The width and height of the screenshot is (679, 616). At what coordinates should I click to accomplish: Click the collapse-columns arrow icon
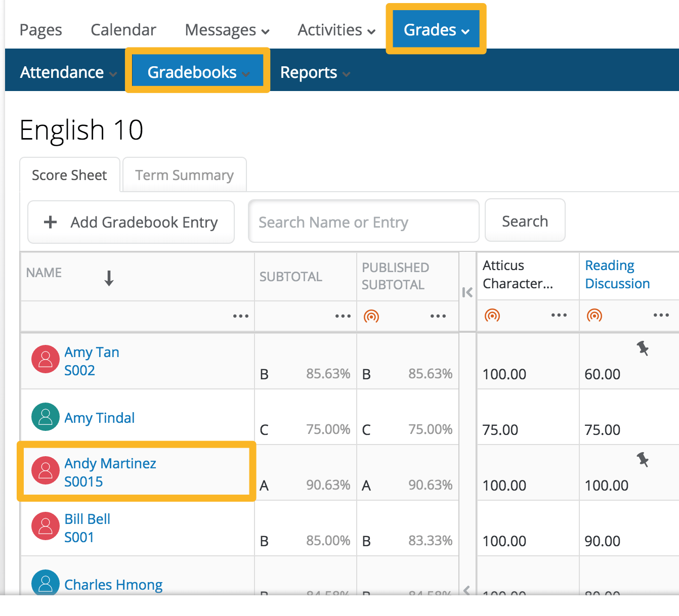click(468, 292)
